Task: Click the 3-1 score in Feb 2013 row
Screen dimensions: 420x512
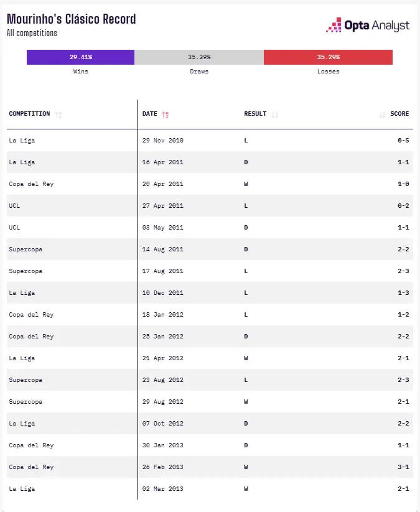Action: pos(403,467)
